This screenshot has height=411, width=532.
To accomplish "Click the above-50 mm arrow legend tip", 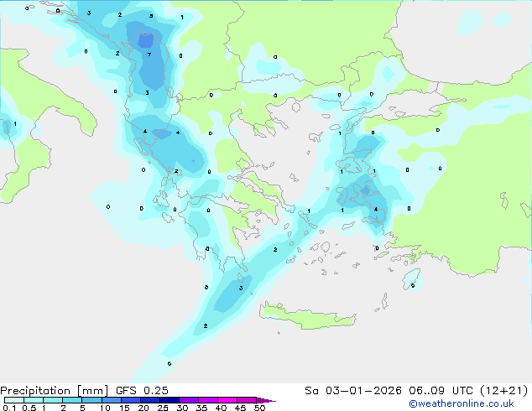I will 266,400.
